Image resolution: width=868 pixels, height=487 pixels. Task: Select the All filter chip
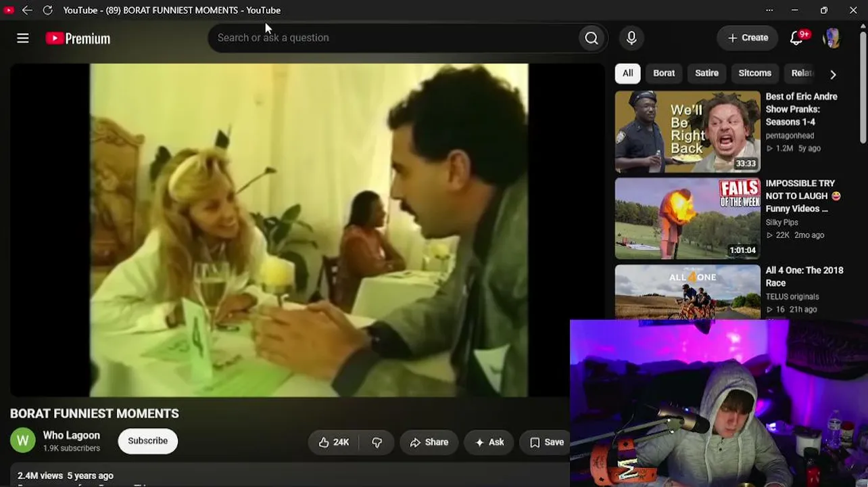click(628, 73)
